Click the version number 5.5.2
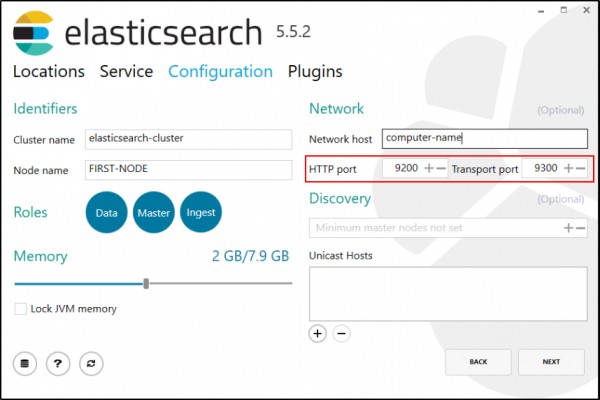The image size is (600, 400). pyautogui.click(x=293, y=32)
